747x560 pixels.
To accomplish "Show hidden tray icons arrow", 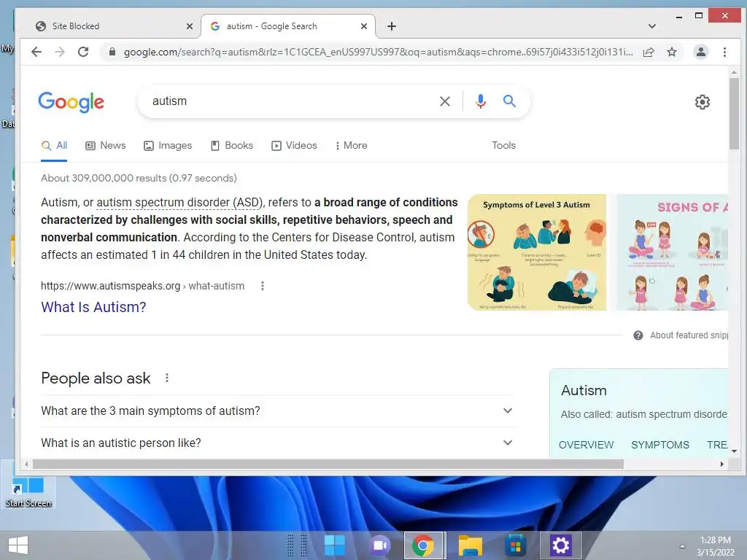I will coord(682,546).
